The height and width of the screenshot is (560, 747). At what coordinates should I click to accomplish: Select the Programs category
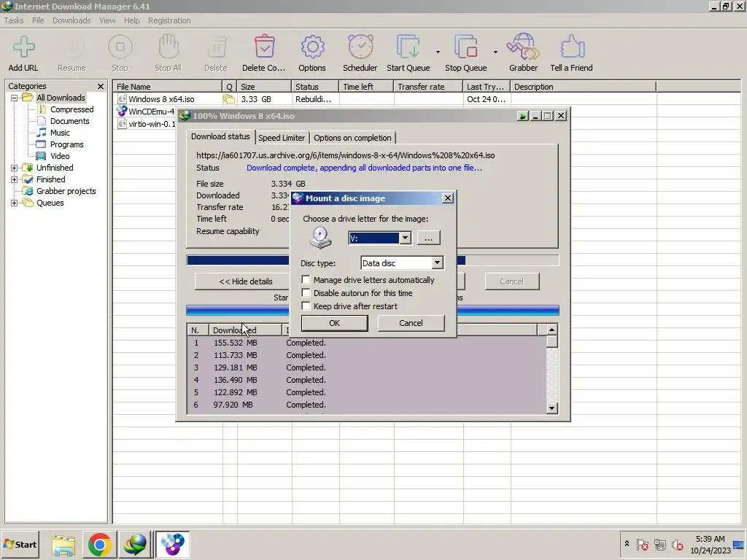pos(66,144)
